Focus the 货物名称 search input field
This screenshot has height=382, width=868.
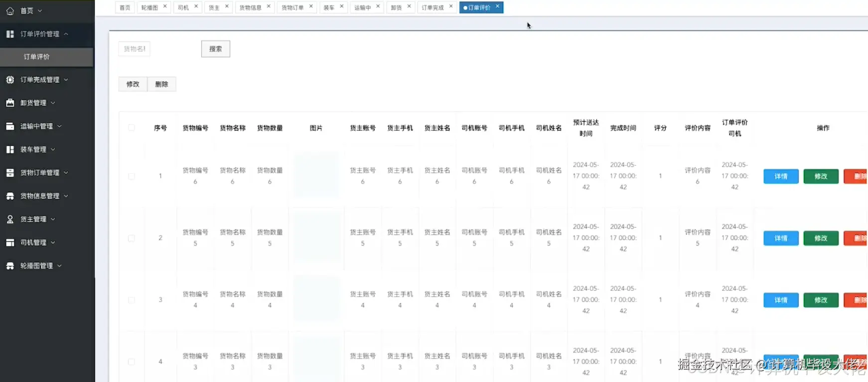tap(135, 49)
